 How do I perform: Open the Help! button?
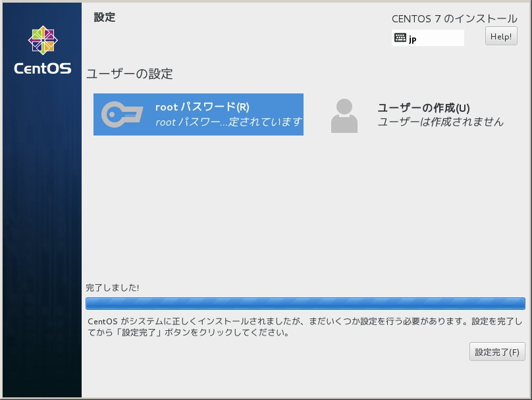click(x=501, y=36)
